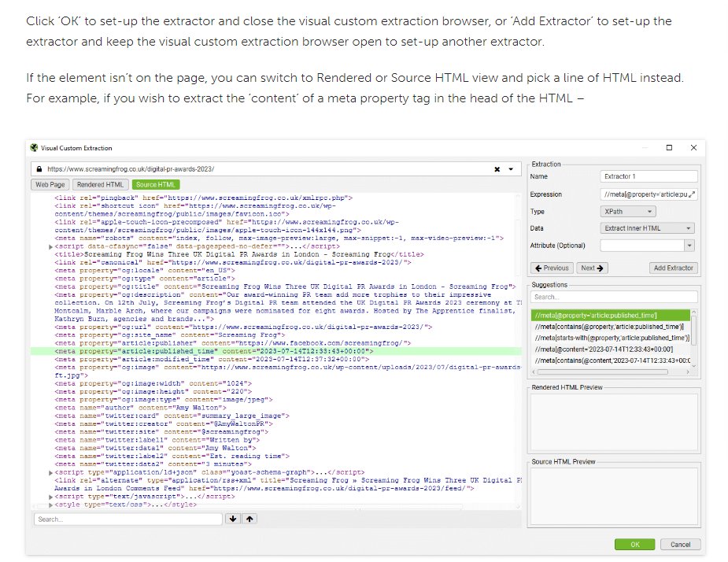This screenshot has width=728, height=562.
Task: Select the og:image:type meta line
Action: point(164,400)
